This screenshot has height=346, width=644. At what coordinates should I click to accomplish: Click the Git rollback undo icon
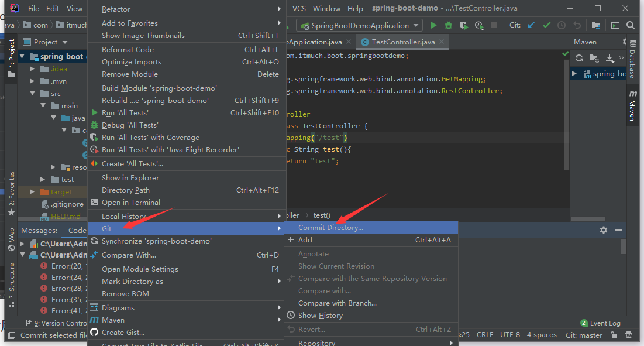(577, 26)
